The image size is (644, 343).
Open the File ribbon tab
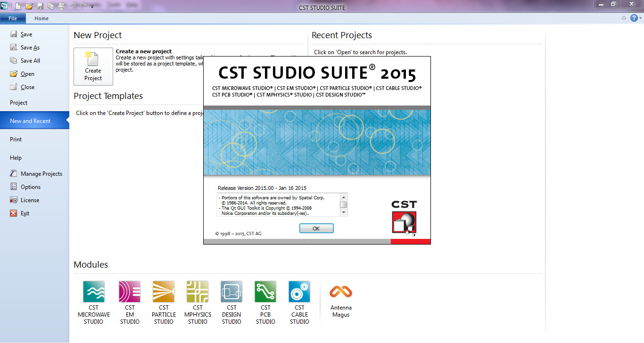coord(13,18)
